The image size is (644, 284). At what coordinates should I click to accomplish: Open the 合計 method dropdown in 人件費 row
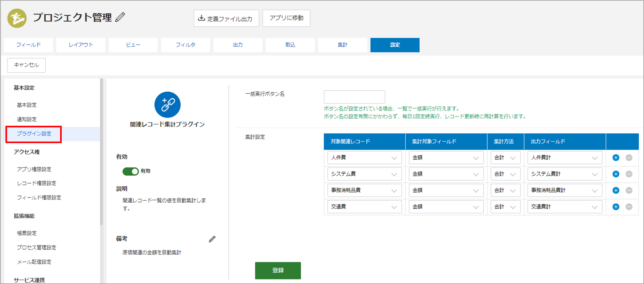(x=505, y=158)
